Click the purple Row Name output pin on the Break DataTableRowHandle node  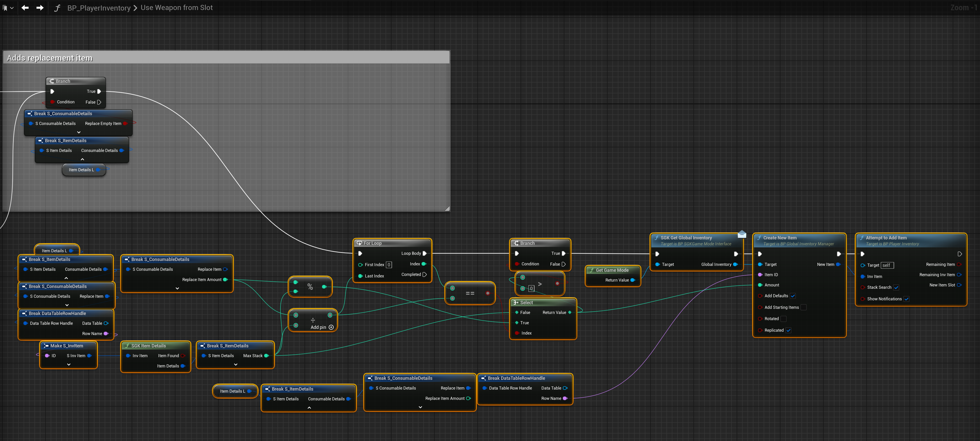565,398
